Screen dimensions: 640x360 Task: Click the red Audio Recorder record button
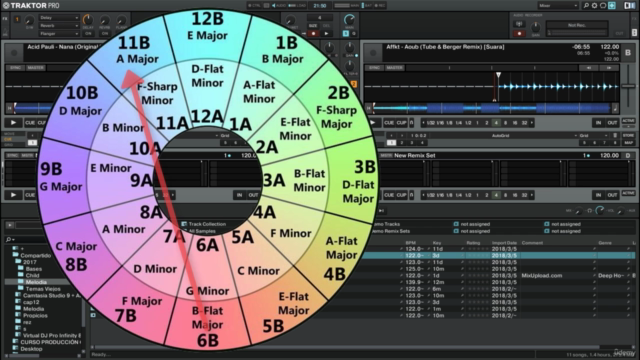tap(519, 33)
